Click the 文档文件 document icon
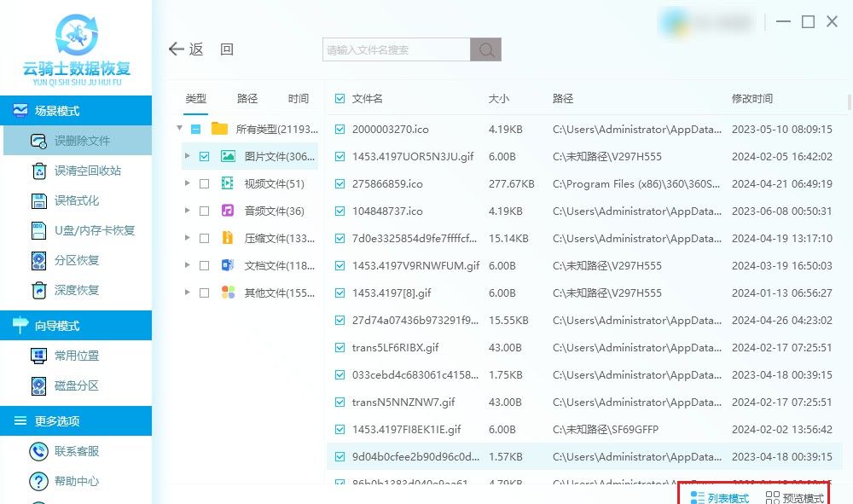853x504 pixels. [228, 265]
